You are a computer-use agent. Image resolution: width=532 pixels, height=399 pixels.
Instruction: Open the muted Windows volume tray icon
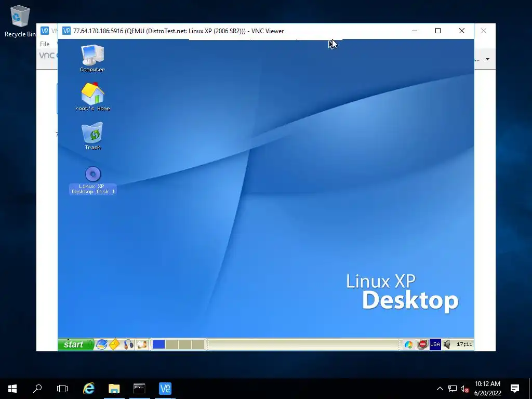[465, 389]
